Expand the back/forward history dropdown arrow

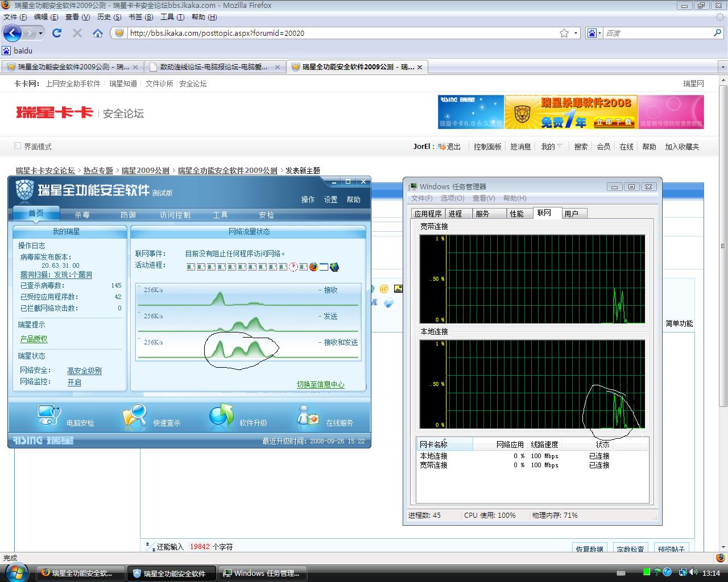tap(41, 33)
